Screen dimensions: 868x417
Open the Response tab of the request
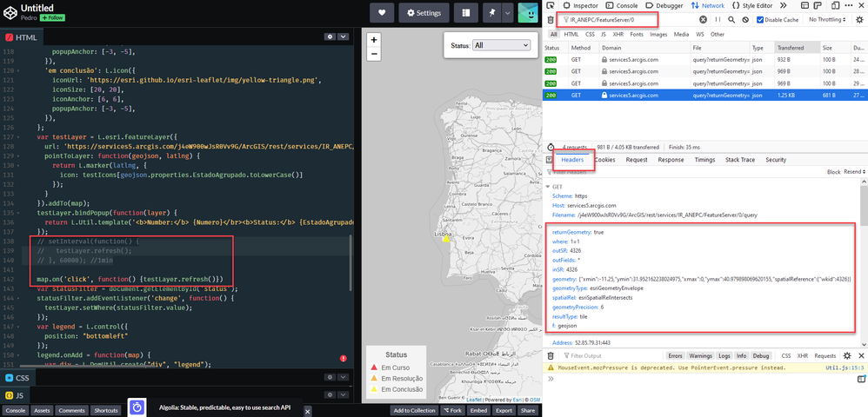671,160
